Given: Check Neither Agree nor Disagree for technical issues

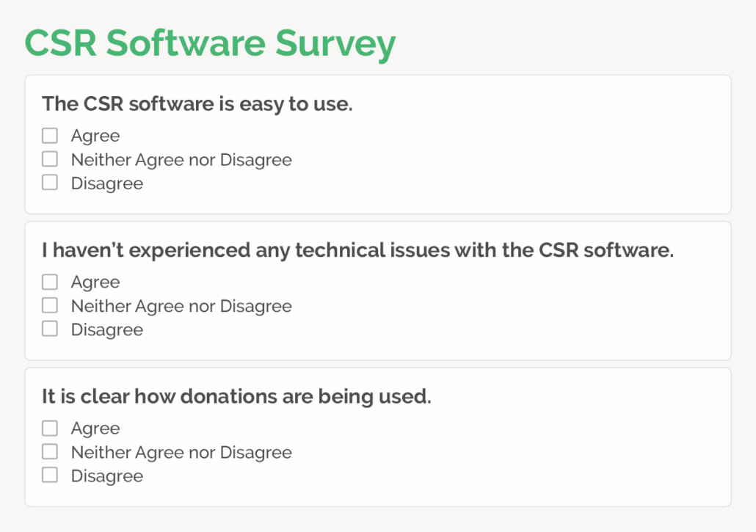Looking at the screenshot, I should pos(49,305).
